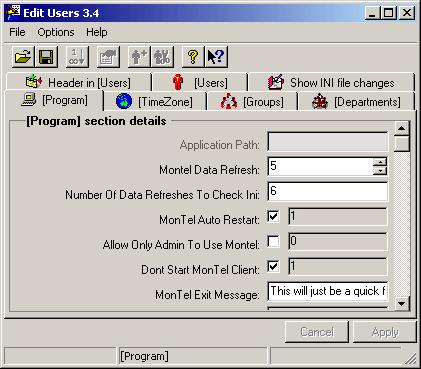Image resolution: width=421 pixels, height=369 pixels.
Task: Click the Montel Data Refresh input field
Action: (321, 166)
